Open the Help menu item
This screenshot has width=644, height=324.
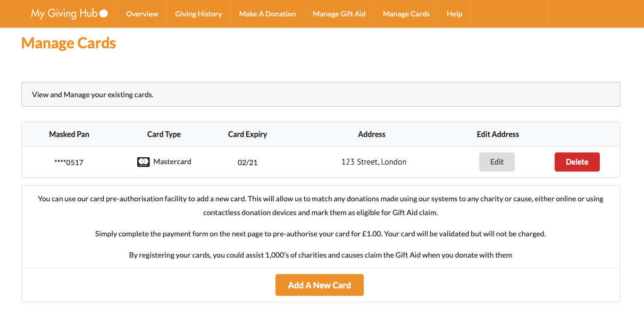pyautogui.click(x=455, y=14)
